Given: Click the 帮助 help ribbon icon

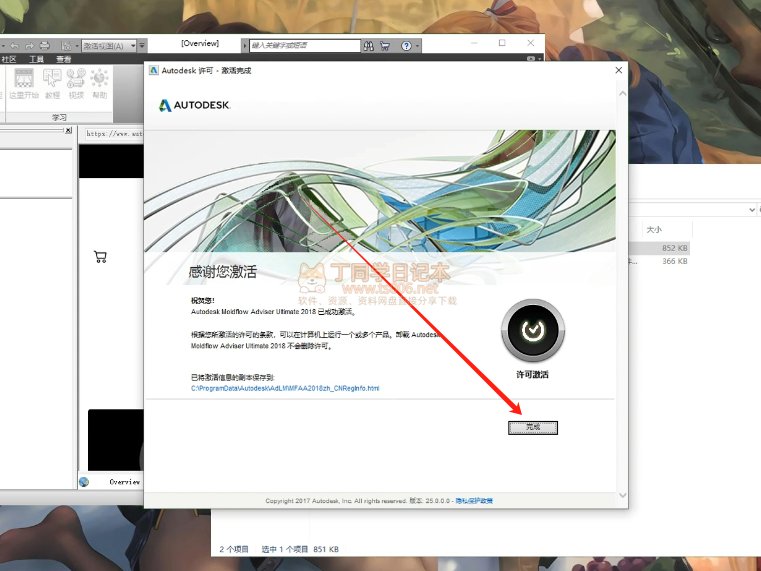Looking at the screenshot, I should pyautogui.click(x=99, y=83).
